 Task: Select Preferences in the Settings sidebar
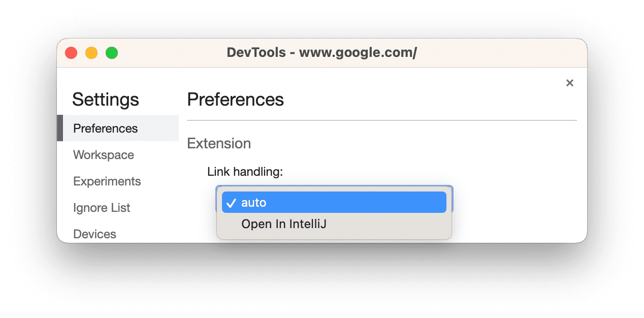105,128
